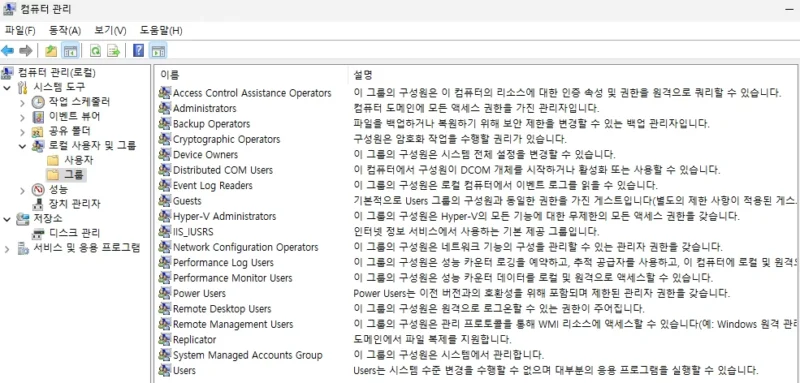Click the 사용자 folder icon
The image size is (800, 383).
pyautogui.click(x=53, y=160)
